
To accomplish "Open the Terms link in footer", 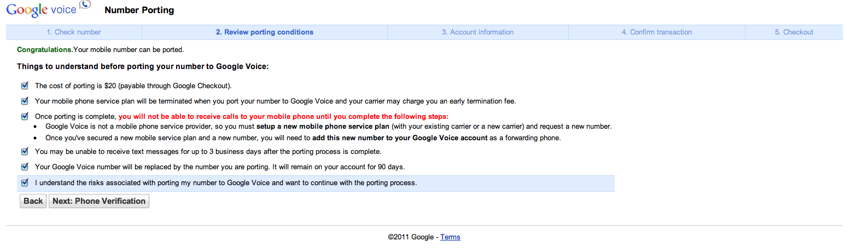I will 450,237.
